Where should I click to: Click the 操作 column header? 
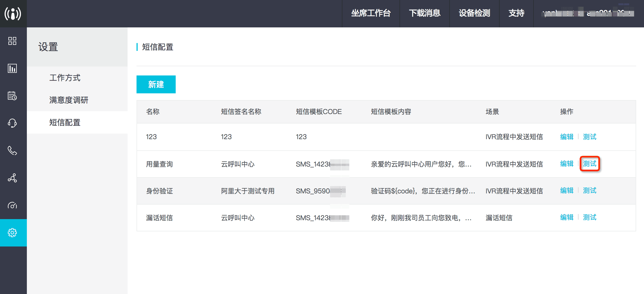click(x=567, y=112)
